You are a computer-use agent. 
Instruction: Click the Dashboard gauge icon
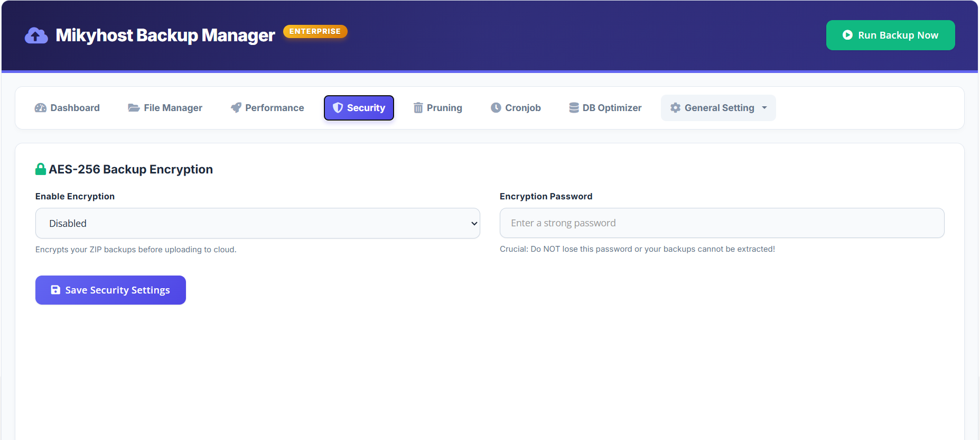click(x=41, y=108)
